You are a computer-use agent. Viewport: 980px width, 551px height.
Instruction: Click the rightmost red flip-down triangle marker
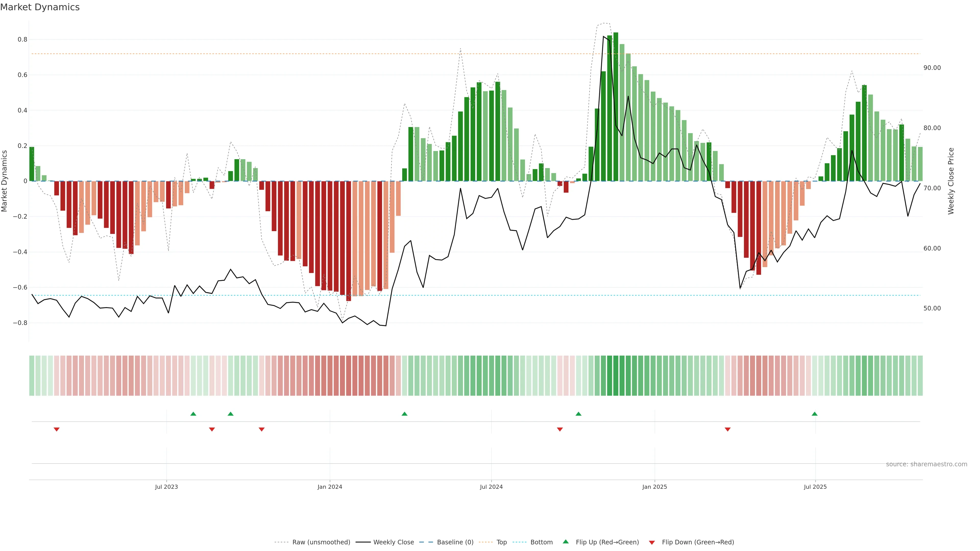[x=728, y=429]
